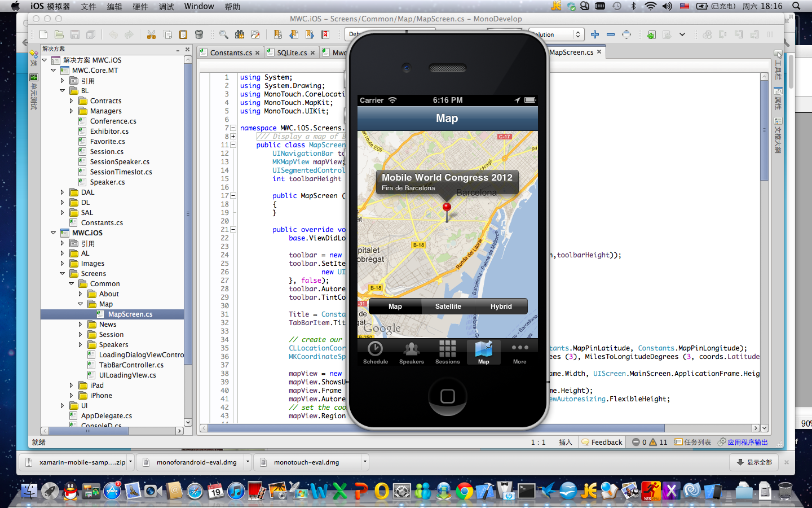Switch to the Constants.cs editor tab
The image size is (812, 508).
[231, 52]
